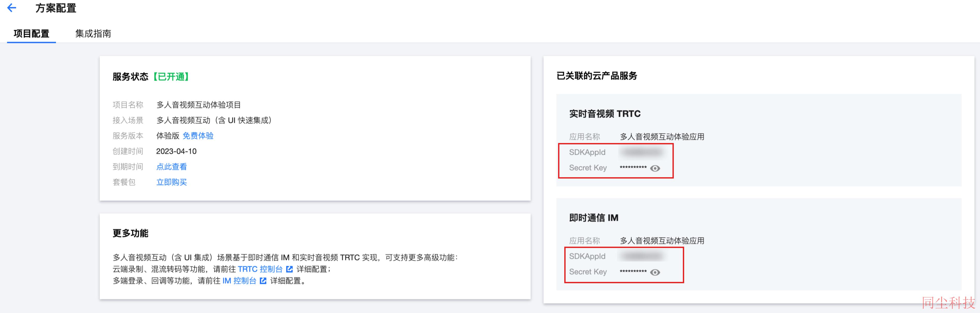Select the 项目配置 tab
The image size is (980, 313).
point(32,33)
